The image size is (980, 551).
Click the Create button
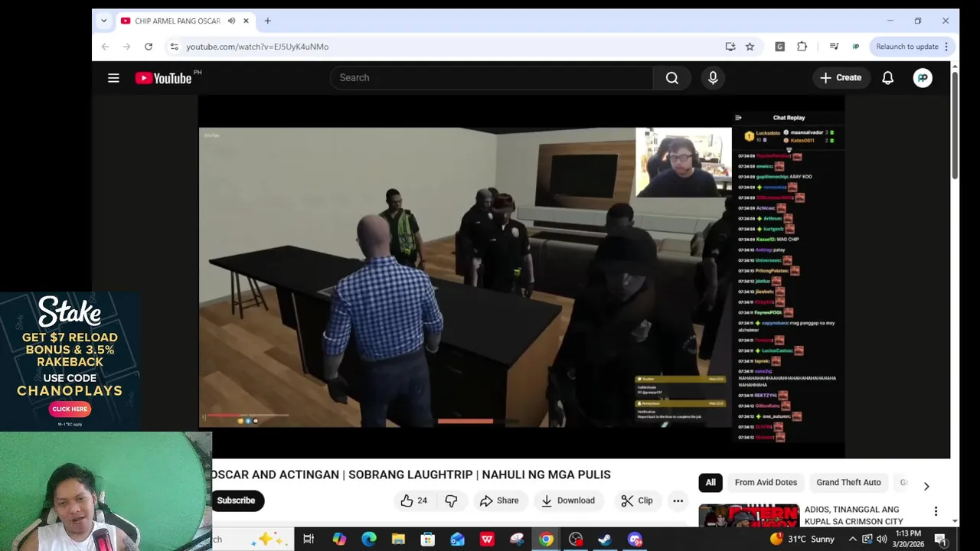(x=841, y=78)
